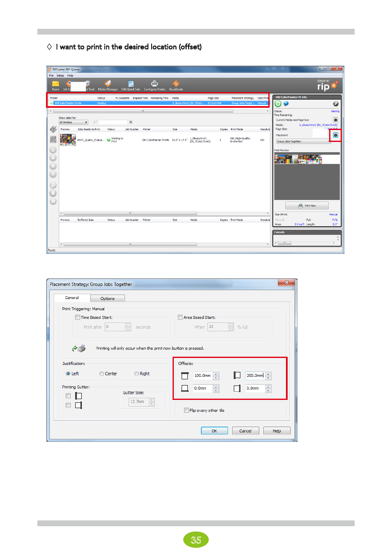
Task: Click the gray disable icon in printer panel
Action: point(336,104)
